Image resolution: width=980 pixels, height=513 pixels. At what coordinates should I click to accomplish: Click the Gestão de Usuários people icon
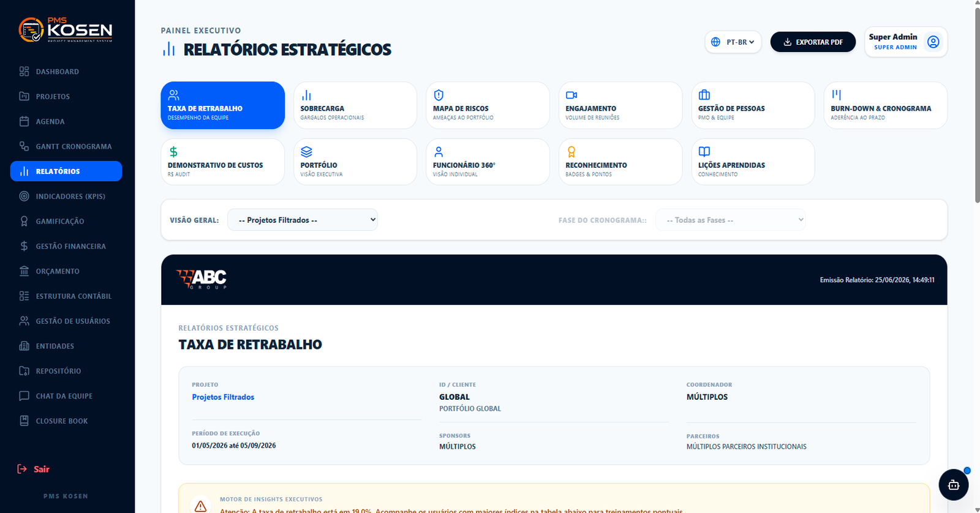coord(24,321)
